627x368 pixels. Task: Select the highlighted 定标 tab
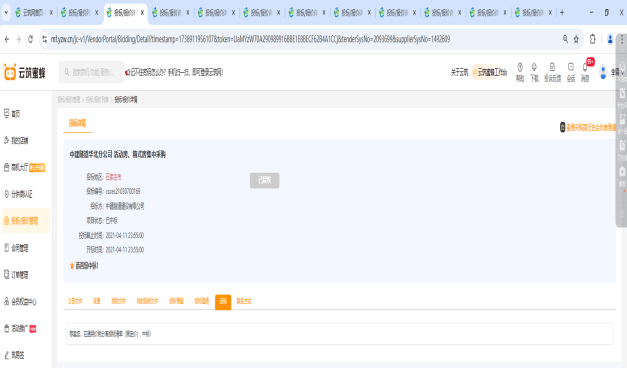(223, 302)
